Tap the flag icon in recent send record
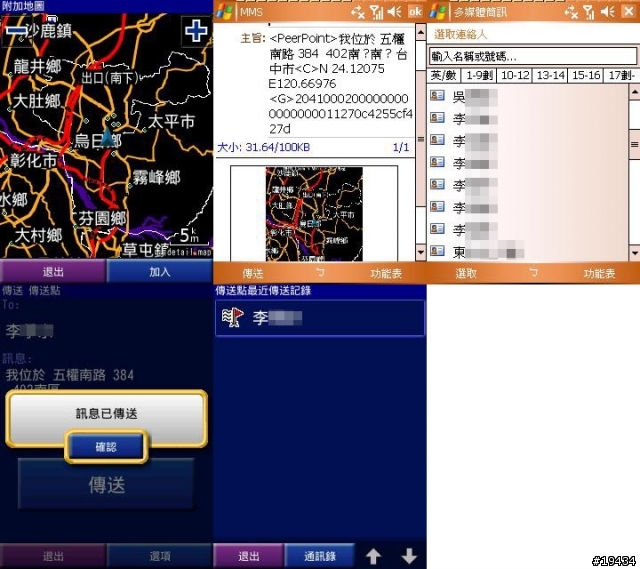 tap(232, 317)
